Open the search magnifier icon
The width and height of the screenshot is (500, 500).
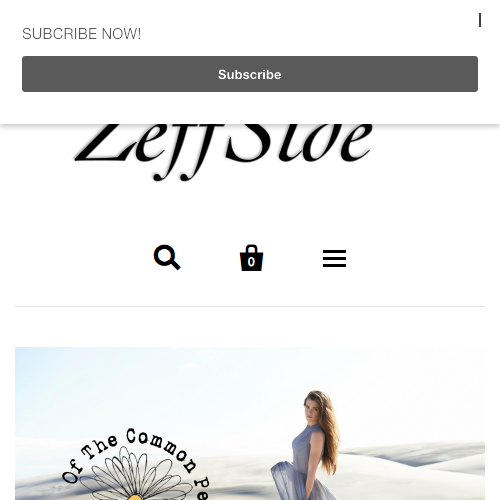coord(167,257)
